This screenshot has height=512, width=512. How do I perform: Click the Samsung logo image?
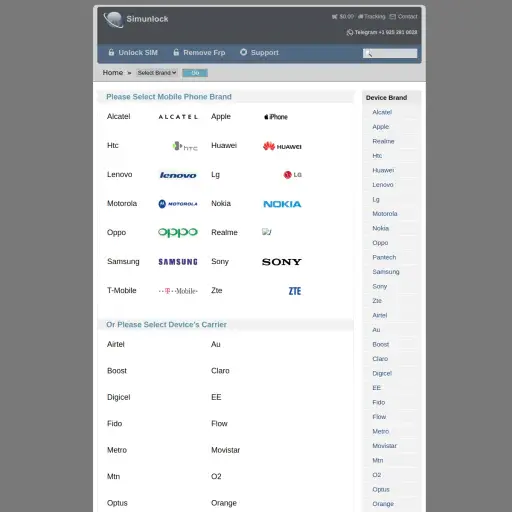(x=178, y=262)
